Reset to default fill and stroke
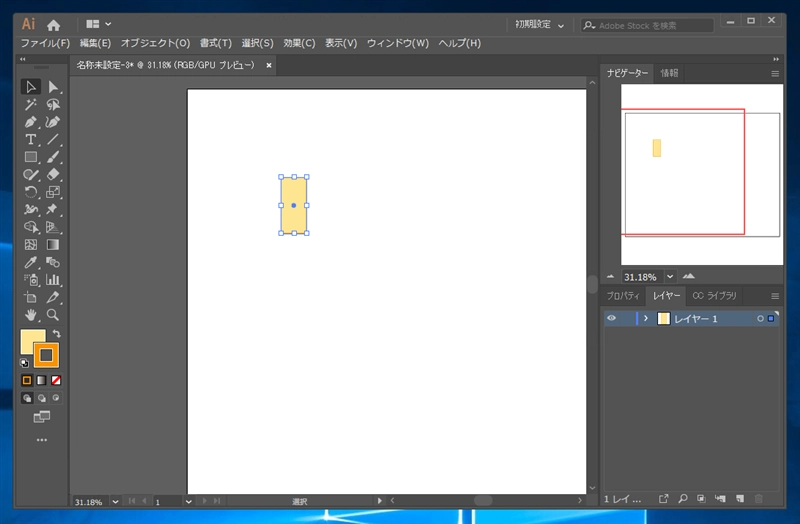The height and width of the screenshot is (524, 800). 24,363
